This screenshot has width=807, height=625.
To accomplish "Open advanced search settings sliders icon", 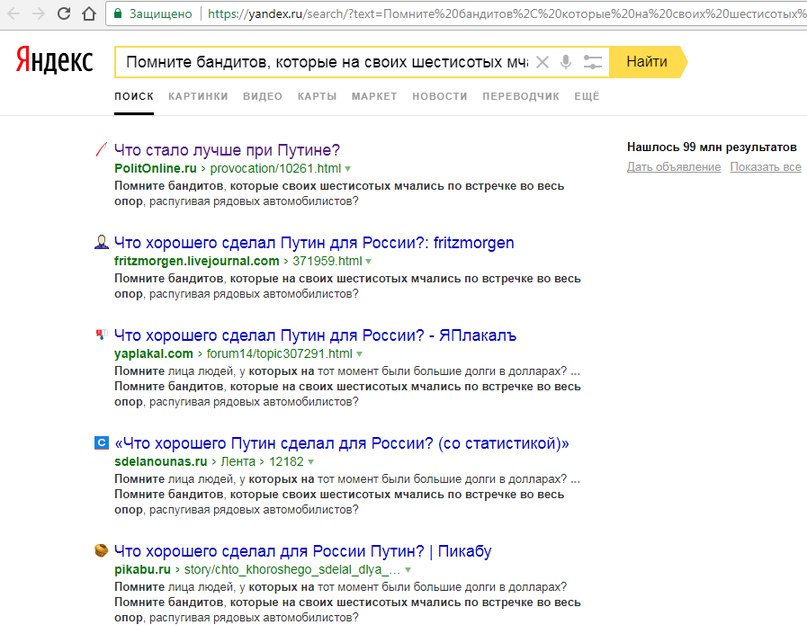I will coord(592,62).
